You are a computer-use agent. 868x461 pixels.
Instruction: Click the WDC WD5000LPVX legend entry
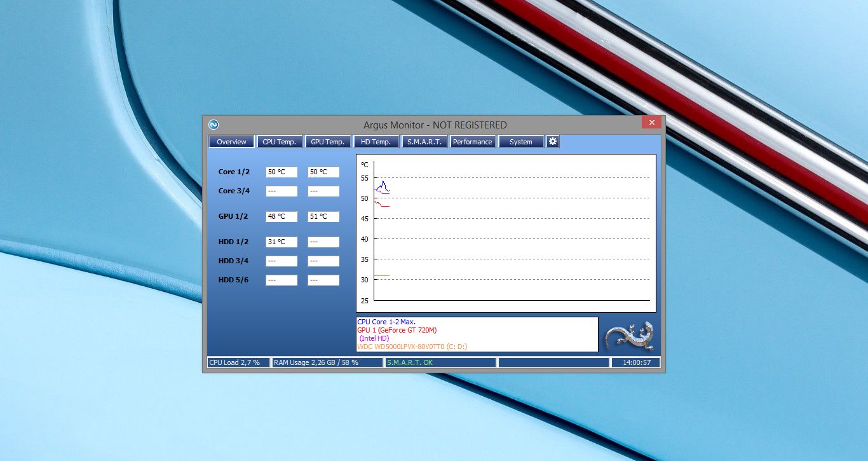click(x=412, y=347)
